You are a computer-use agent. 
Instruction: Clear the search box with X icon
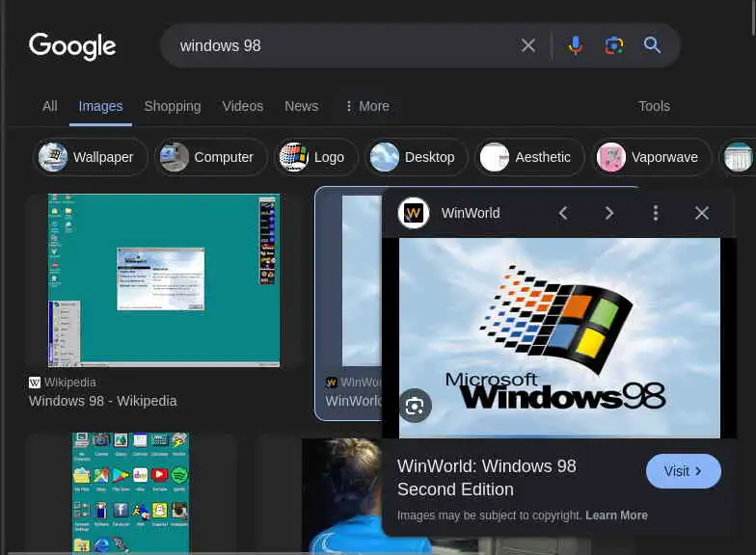click(528, 46)
